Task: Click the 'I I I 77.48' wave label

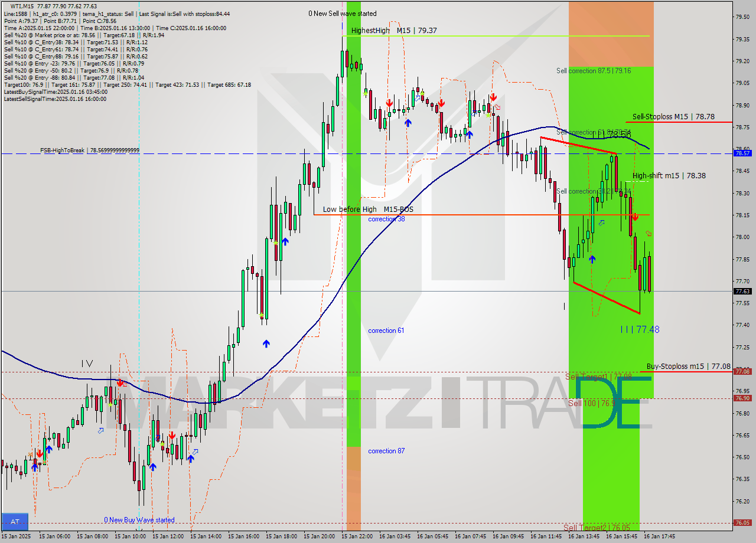Action: click(x=640, y=329)
